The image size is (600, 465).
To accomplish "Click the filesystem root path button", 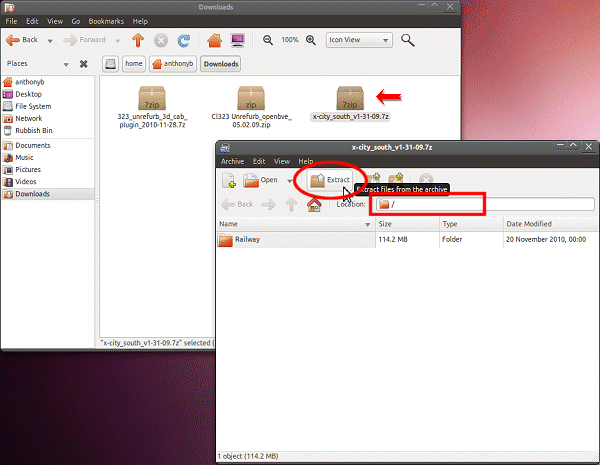I will (x=110, y=64).
